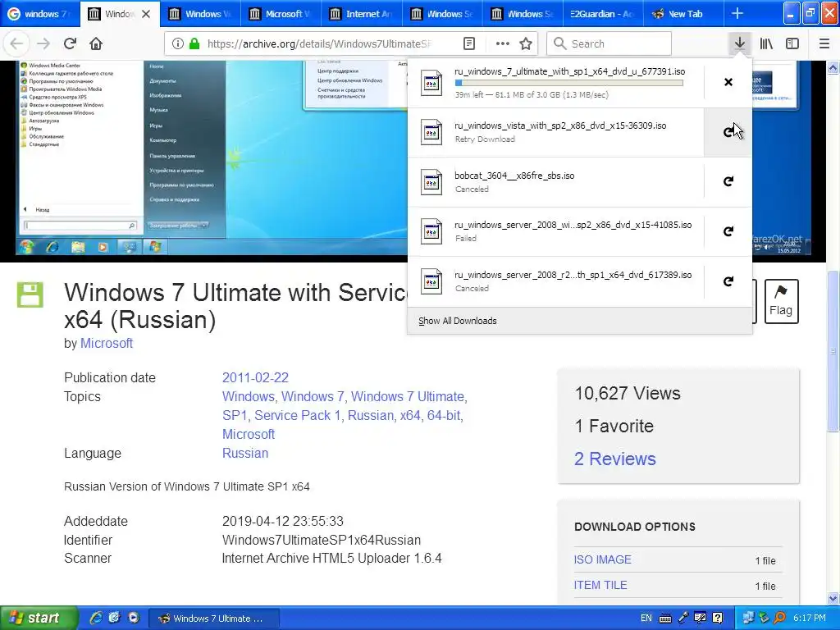Click the page vertical scrollbar thumb
The width and height of the screenshot is (840, 630).
(833, 351)
